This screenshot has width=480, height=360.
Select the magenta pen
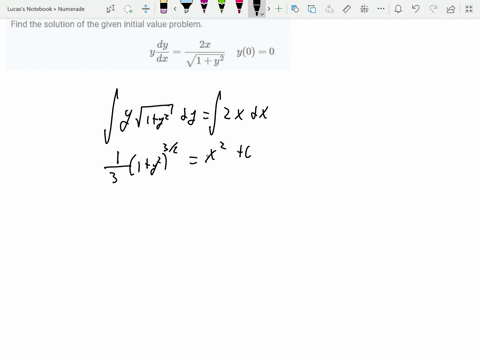tap(204, 7)
